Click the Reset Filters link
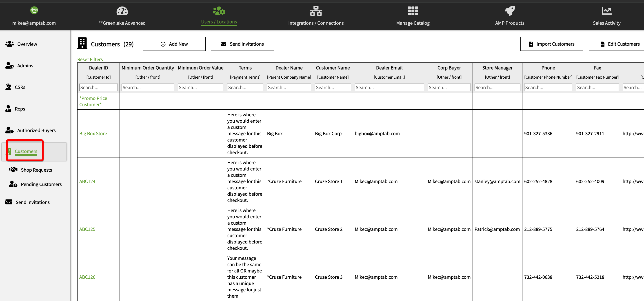The width and height of the screenshot is (644, 301). pos(90,60)
